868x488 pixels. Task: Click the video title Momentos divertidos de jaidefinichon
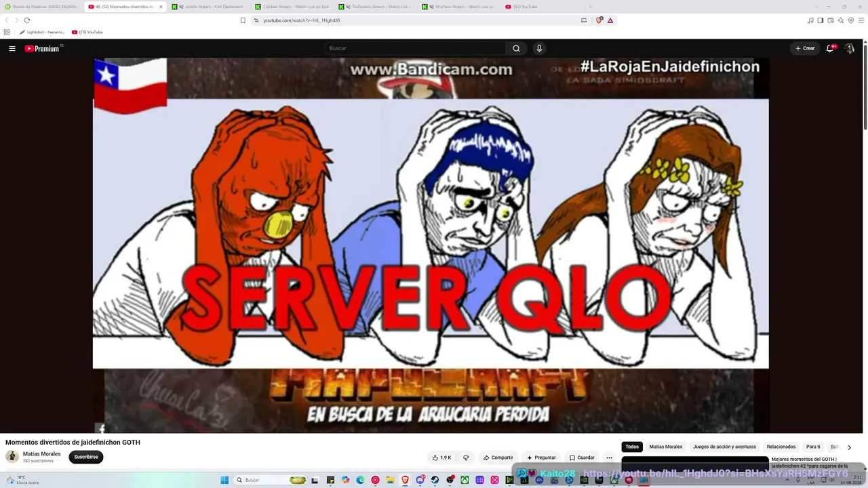pyautogui.click(x=73, y=442)
